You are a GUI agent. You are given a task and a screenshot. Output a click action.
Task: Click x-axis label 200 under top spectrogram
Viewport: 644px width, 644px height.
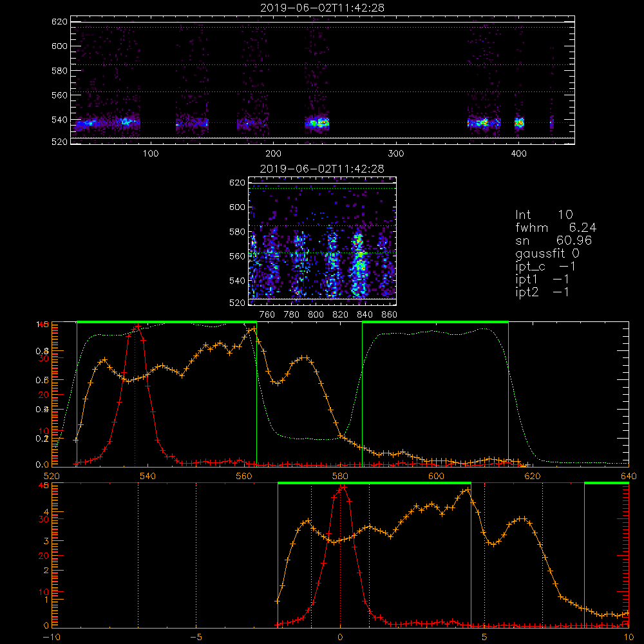[x=273, y=154]
